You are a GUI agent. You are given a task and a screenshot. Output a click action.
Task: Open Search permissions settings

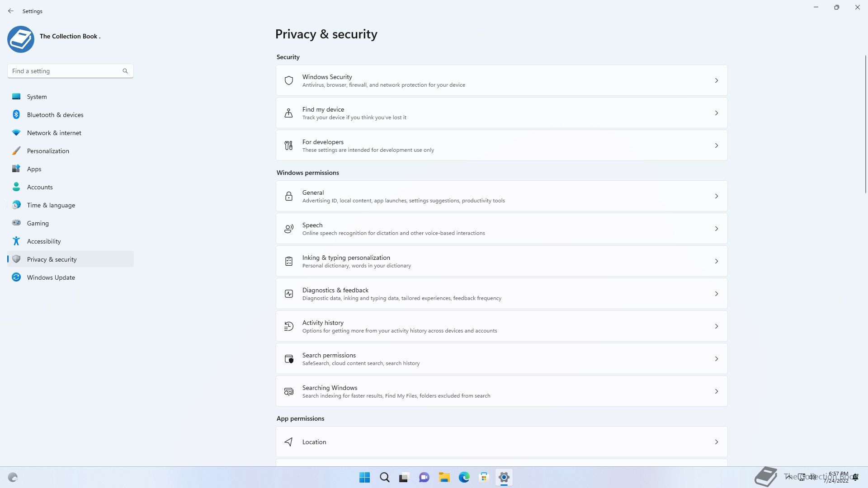tap(502, 359)
